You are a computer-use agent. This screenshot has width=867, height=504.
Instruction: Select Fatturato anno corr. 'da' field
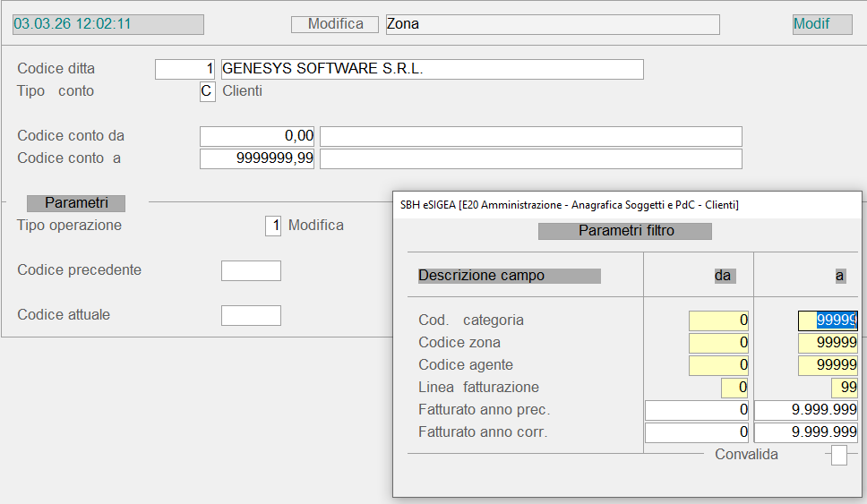(x=697, y=432)
